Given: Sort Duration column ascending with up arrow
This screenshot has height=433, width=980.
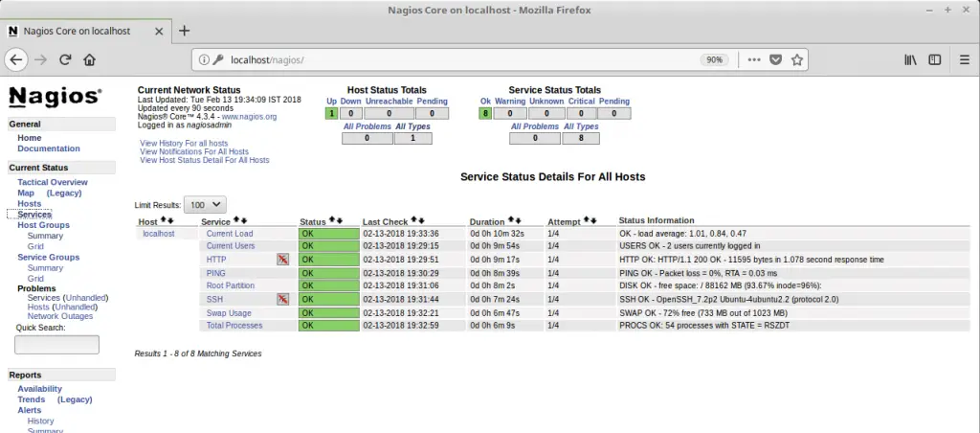Looking at the screenshot, I should (x=511, y=220).
